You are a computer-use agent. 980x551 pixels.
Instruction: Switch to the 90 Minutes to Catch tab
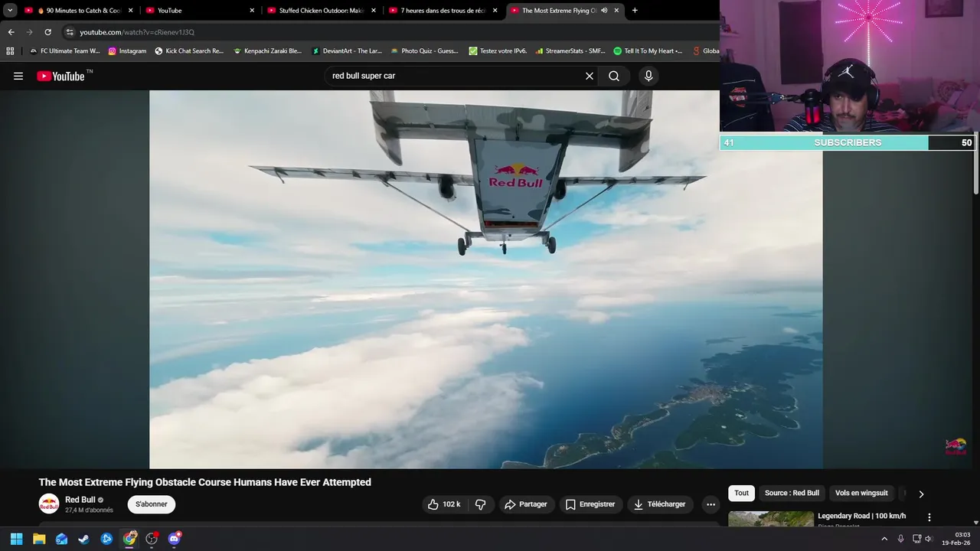pyautogui.click(x=77, y=11)
